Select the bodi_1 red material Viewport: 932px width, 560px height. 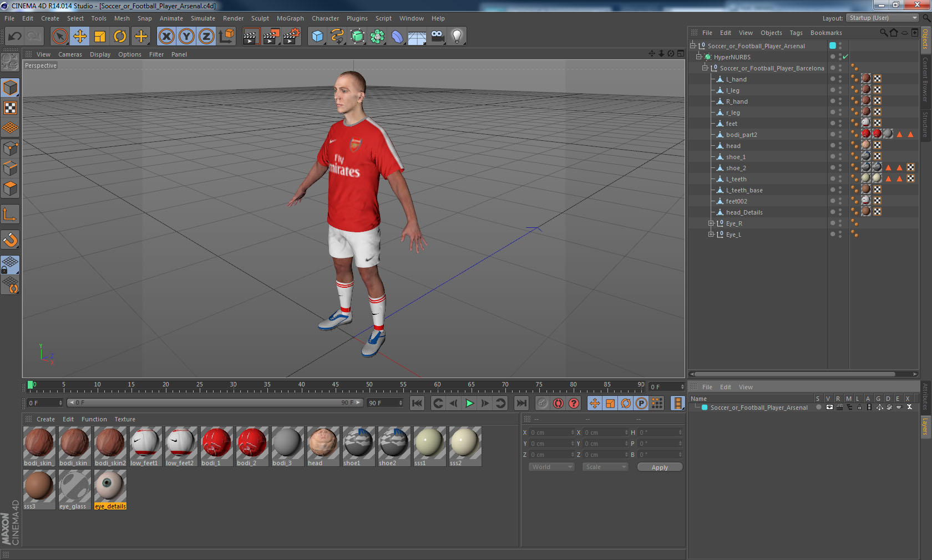(x=216, y=446)
